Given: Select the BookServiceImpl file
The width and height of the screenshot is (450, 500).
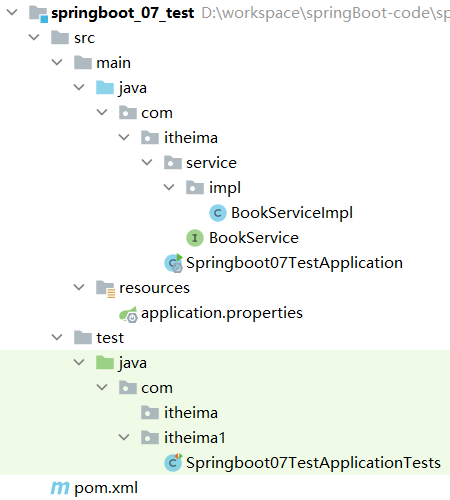Looking at the screenshot, I should pos(292,213).
